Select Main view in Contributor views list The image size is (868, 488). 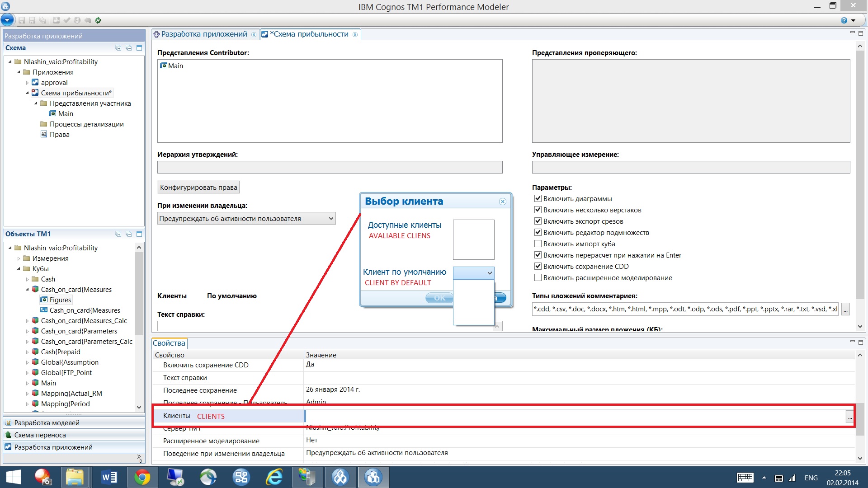[x=172, y=66]
